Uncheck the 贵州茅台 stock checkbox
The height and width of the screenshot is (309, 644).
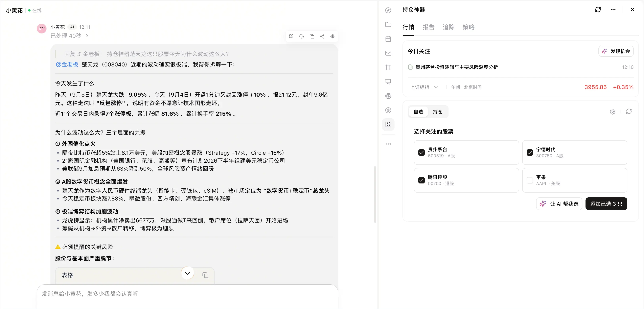422,153
